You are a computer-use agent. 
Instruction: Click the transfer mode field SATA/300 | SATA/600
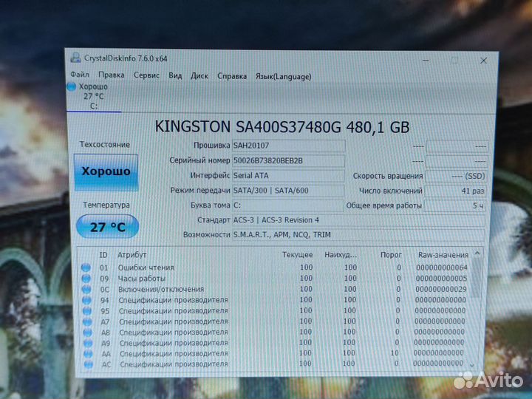pyautogui.click(x=288, y=191)
